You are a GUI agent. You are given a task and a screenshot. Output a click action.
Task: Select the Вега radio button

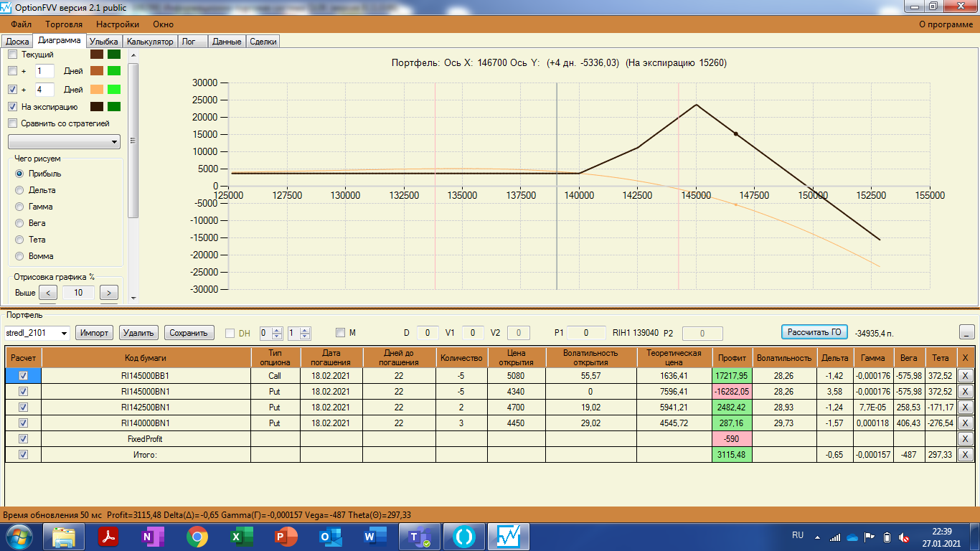[x=19, y=223]
